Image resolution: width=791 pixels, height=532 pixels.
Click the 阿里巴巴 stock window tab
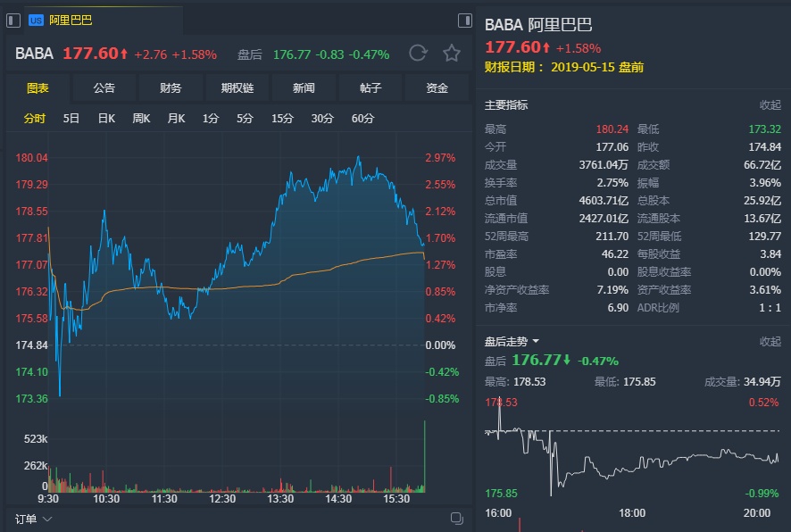[x=71, y=20]
